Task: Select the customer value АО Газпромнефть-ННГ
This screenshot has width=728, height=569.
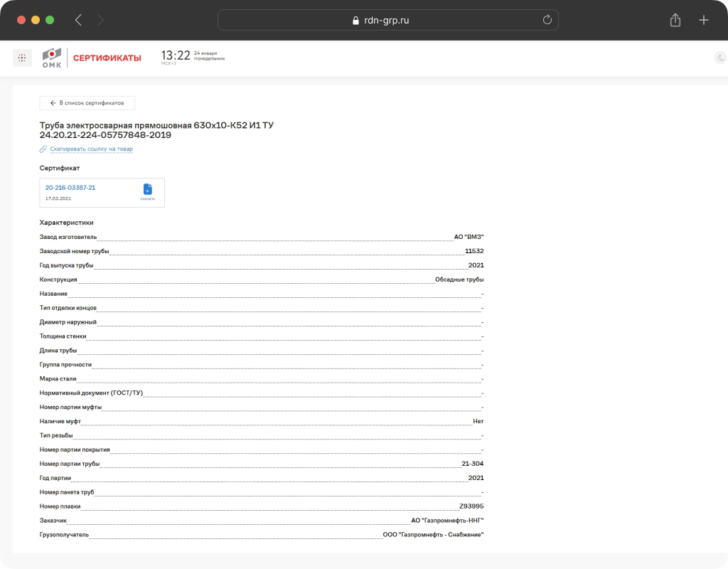Action: click(x=448, y=521)
